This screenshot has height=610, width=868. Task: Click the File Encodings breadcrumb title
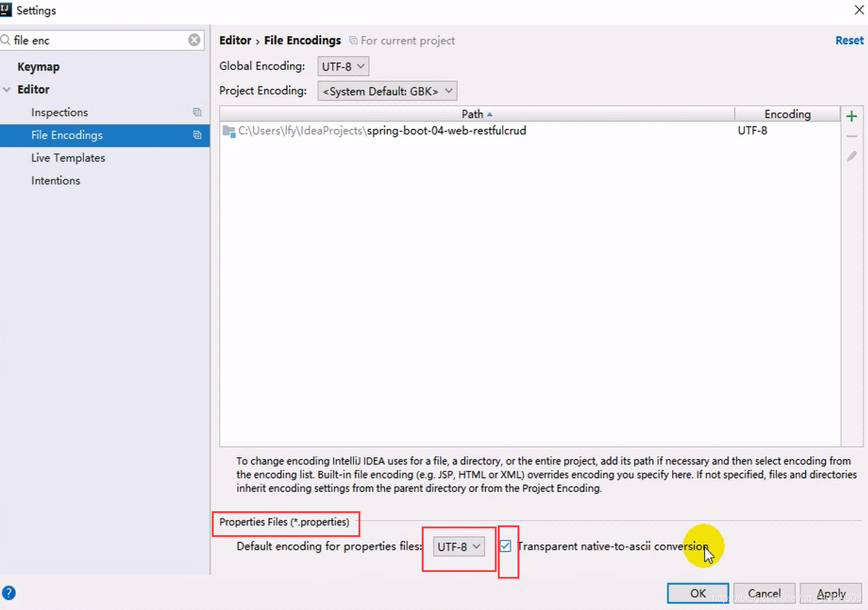tap(303, 41)
